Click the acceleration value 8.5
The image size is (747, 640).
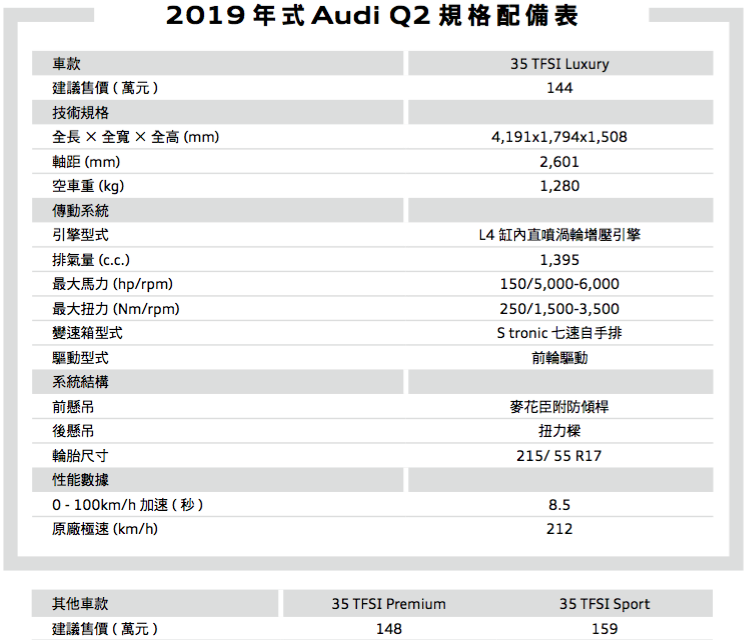tap(560, 505)
